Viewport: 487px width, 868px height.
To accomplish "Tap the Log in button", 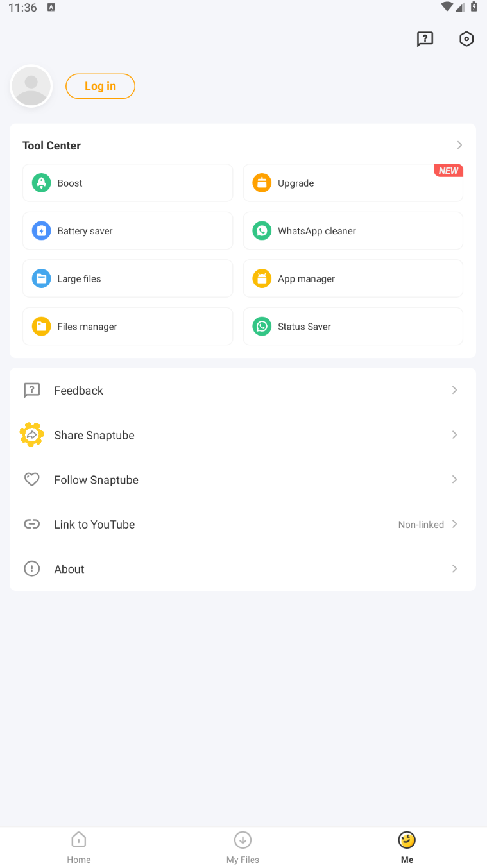I will pos(100,85).
